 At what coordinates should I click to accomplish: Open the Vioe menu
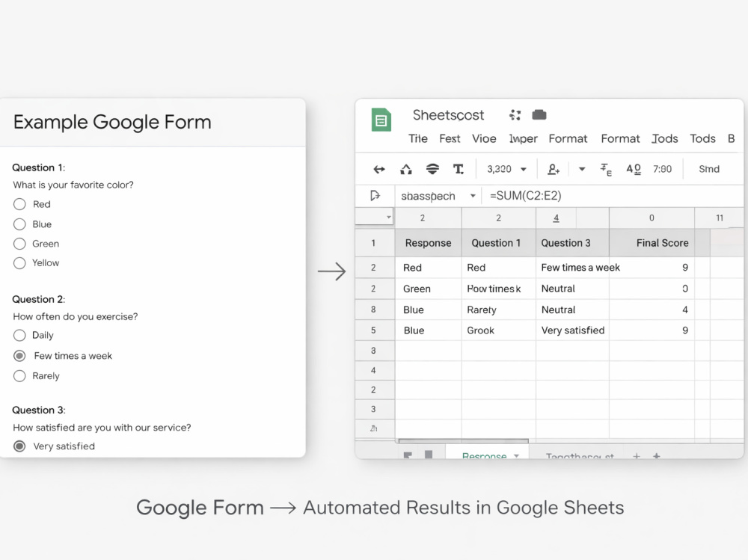coord(484,138)
